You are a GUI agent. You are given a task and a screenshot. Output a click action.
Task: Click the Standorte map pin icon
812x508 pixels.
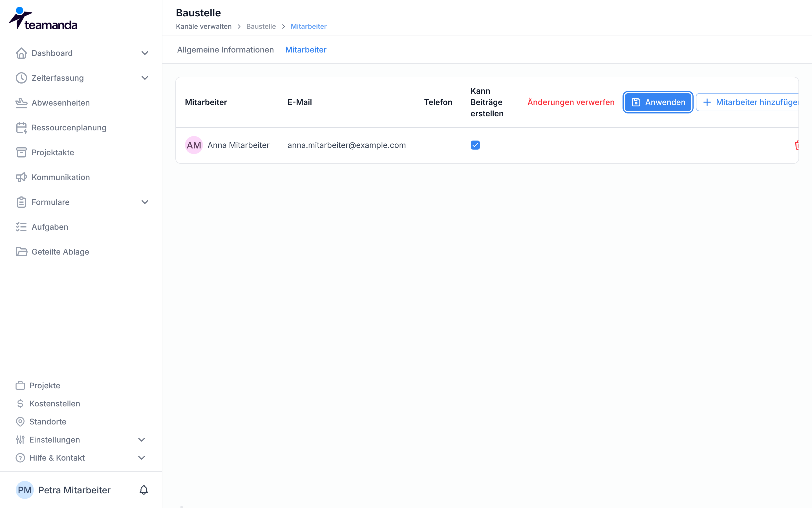click(x=21, y=422)
